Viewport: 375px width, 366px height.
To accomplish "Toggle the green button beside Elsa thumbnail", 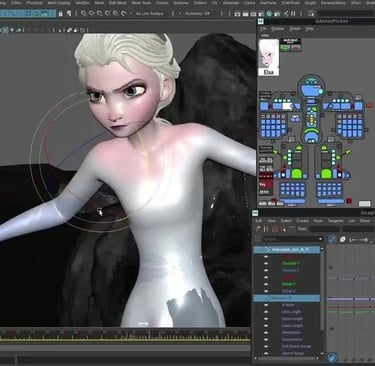I will [x=285, y=48].
